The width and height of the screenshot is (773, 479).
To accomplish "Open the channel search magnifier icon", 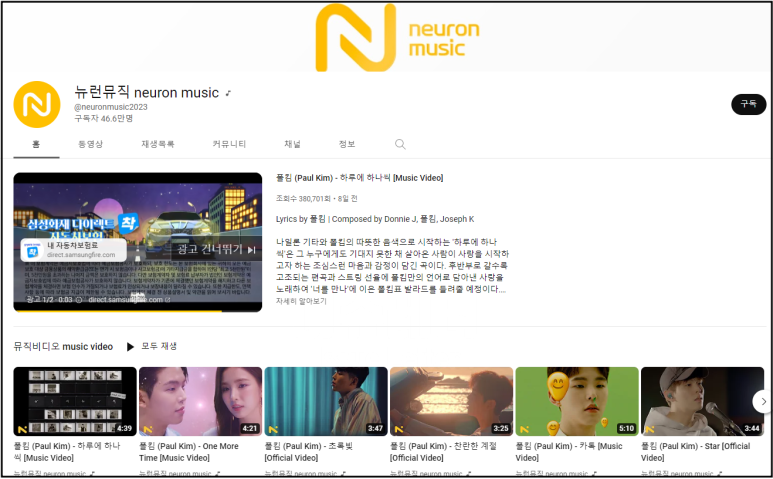I will pos(400,144).
